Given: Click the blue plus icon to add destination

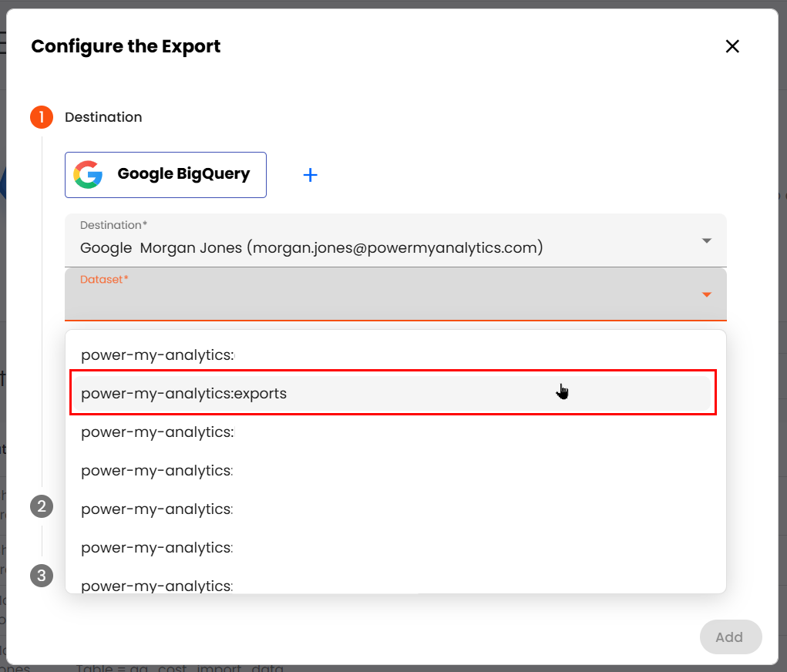Looking at the screenshot, I should [x=310, y=175].
